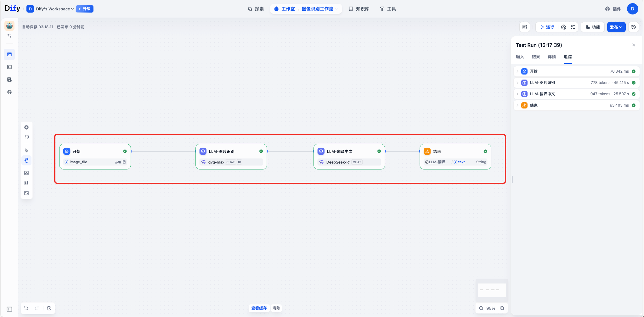The width and height of the screenshot is (644, 317).
Task: Open the 发布 publish dropdown
Action: (x=616, y=27)
